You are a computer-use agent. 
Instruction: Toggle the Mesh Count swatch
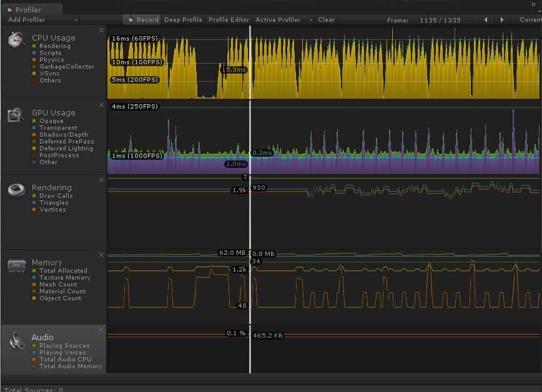click(34, 284)
